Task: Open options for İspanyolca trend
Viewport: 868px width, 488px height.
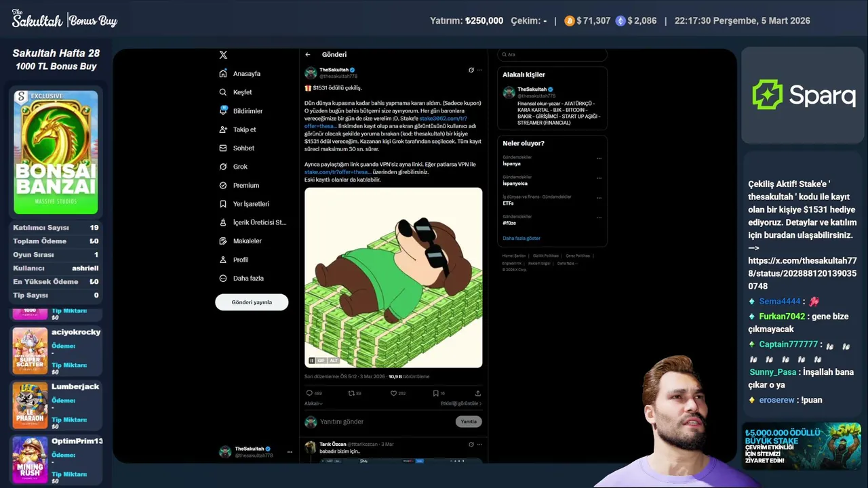Action: (x=599, y=178)
